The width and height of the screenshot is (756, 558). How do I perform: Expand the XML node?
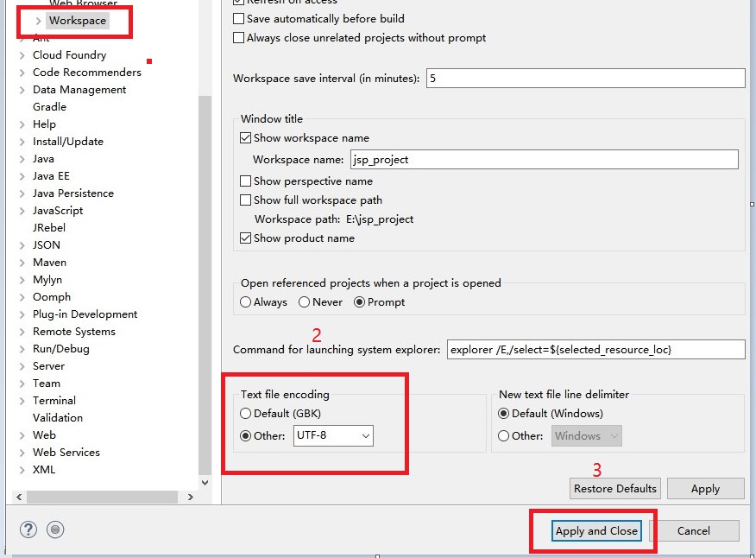click(22, 470)
